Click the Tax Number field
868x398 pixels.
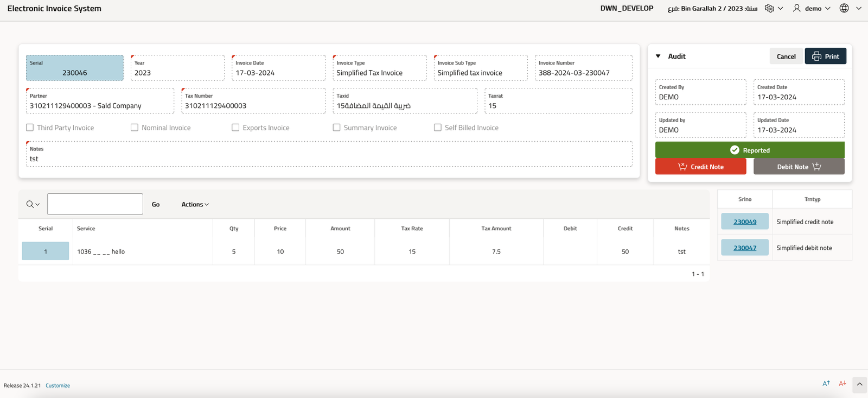pyautogui.click(x=253, y=101)
